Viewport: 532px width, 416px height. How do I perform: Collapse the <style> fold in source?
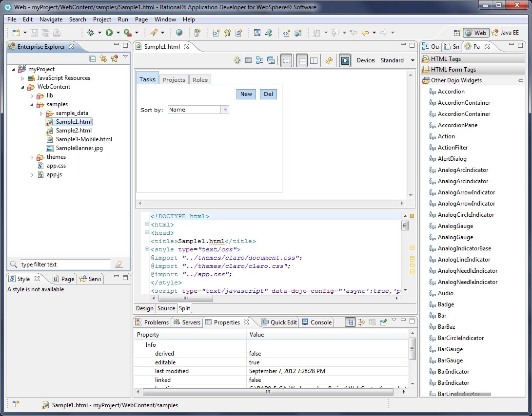point(147,249)
